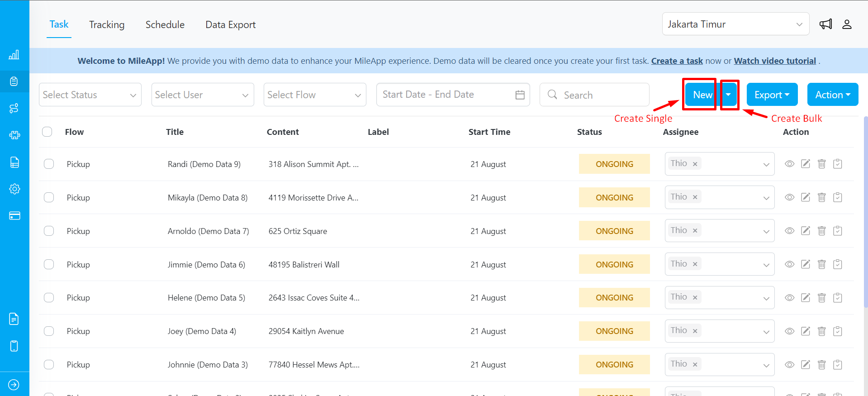The height and width of the screenshot is (396, 868).
Task: Delete the Jimmie (Demo Data 6) task
Action: [822, 264]
